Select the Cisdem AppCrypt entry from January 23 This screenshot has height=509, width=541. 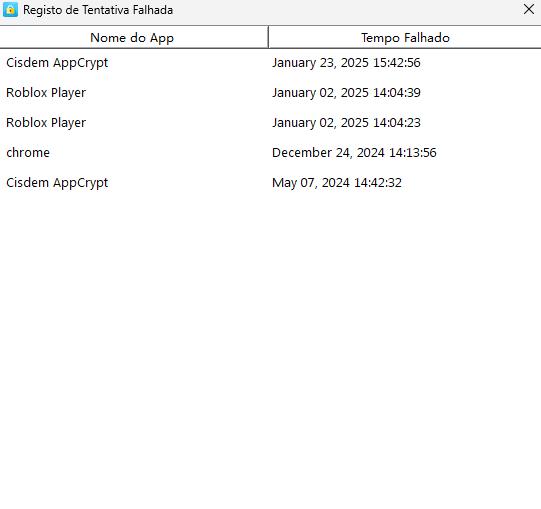[270, 63]
